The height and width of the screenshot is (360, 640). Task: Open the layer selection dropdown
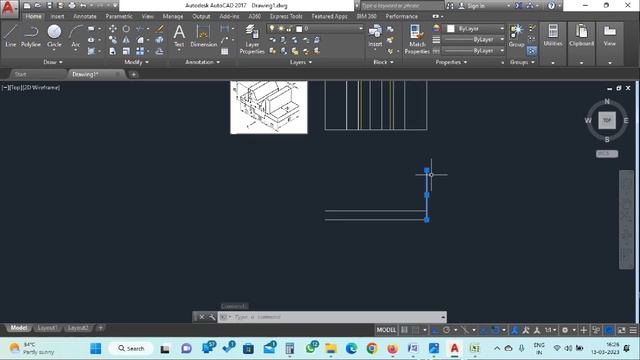pos(315,29)
